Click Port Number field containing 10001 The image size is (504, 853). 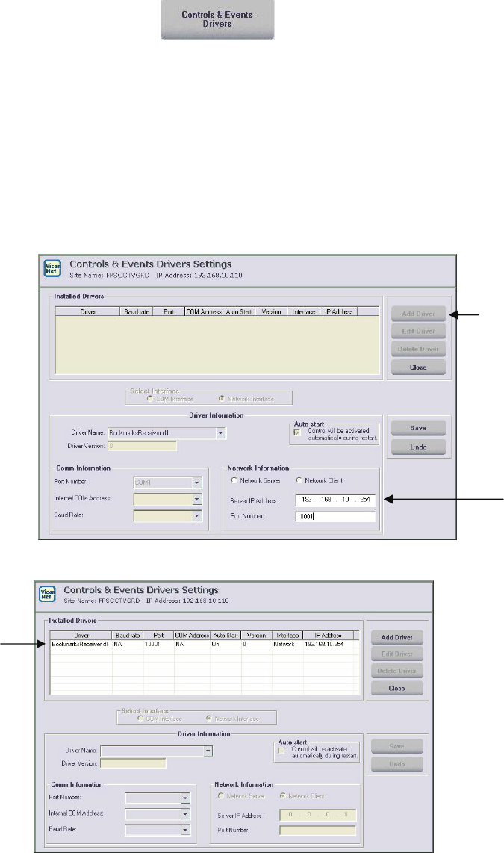(335, 517)
